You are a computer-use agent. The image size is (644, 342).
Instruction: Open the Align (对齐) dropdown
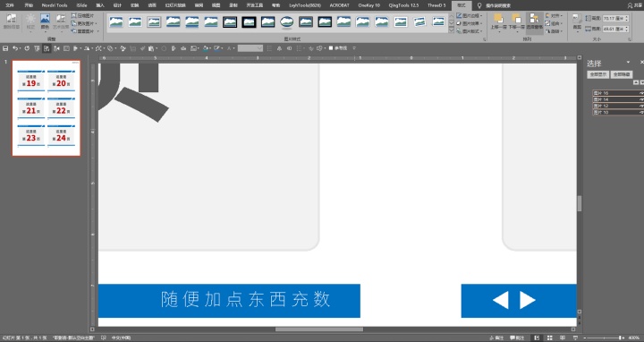(x=554, y=15)
